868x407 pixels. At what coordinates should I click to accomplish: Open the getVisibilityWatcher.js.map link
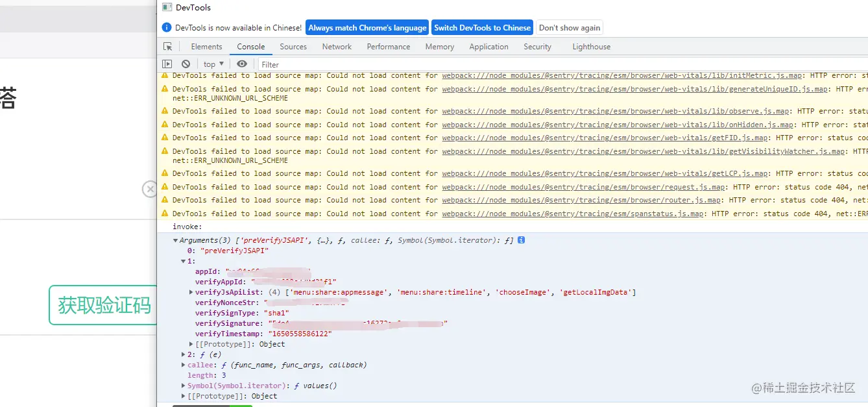[644, 151]
